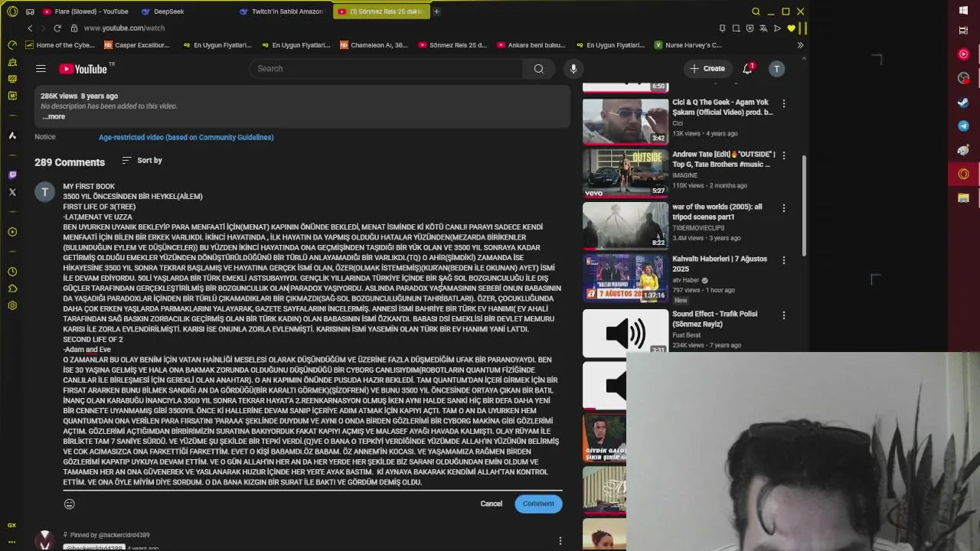The image size is (980, 551).
Task: Click the YouTube search input field
Action: (x=386, y=69)
